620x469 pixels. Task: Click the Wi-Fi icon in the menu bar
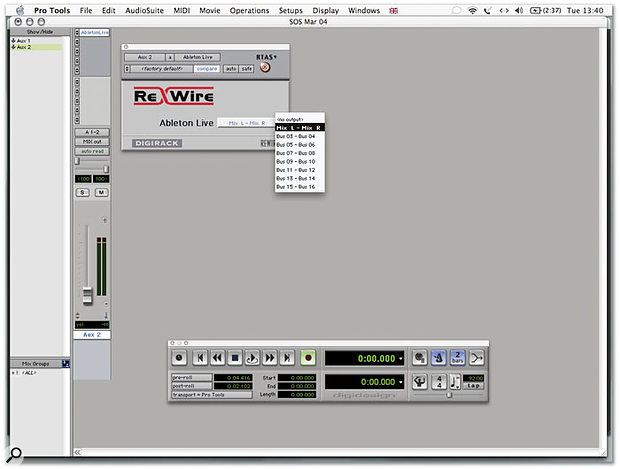pos(472,11)
